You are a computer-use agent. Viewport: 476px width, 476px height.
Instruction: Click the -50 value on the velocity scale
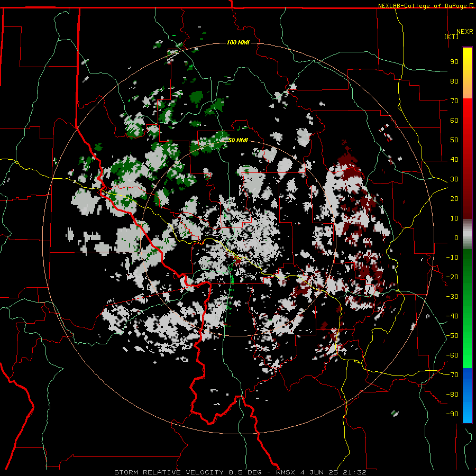pyautogui.click(x=452, y=336)
